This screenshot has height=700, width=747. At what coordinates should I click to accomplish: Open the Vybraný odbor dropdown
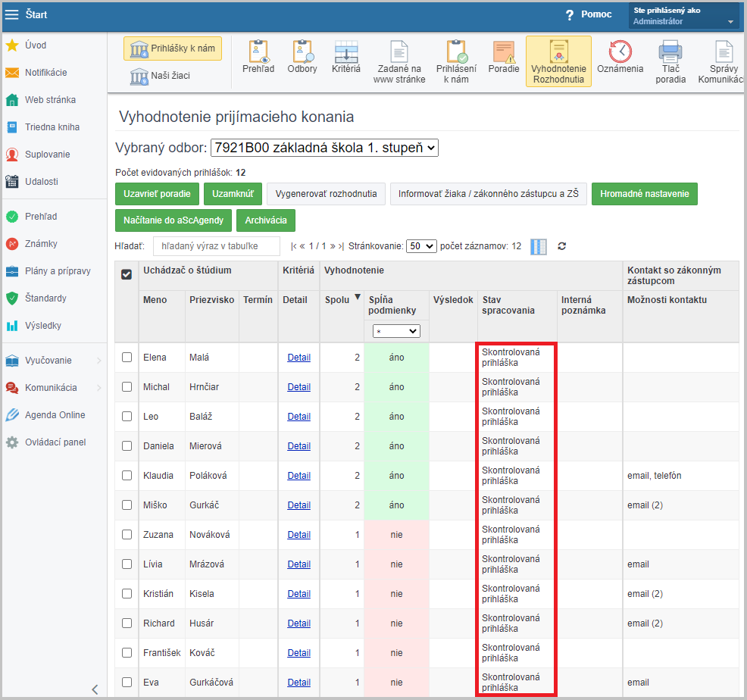[x=324, y=148]
